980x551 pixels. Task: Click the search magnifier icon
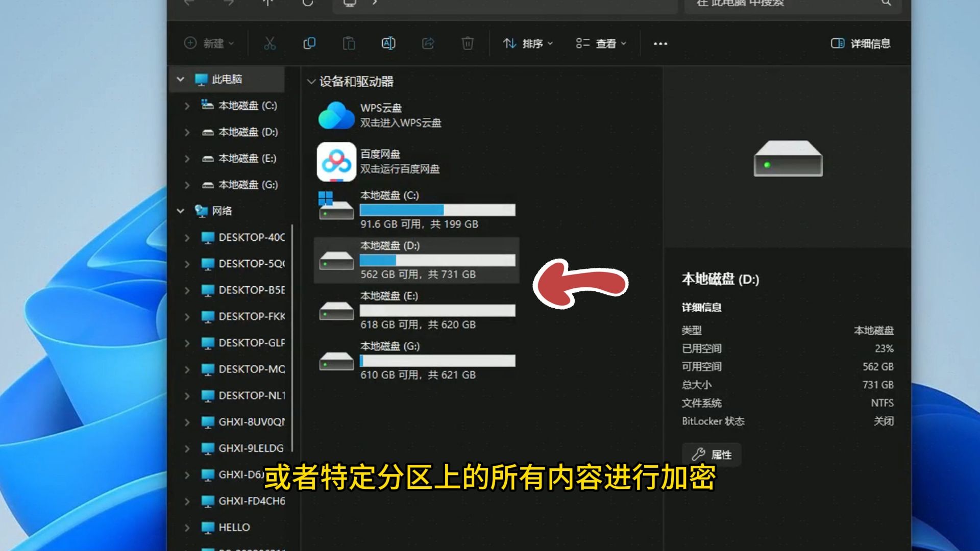click(x=886, y=3)
